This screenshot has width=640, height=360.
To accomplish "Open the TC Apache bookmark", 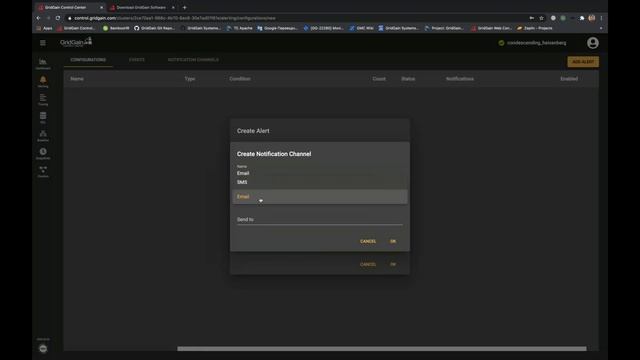I will (240, 28).
